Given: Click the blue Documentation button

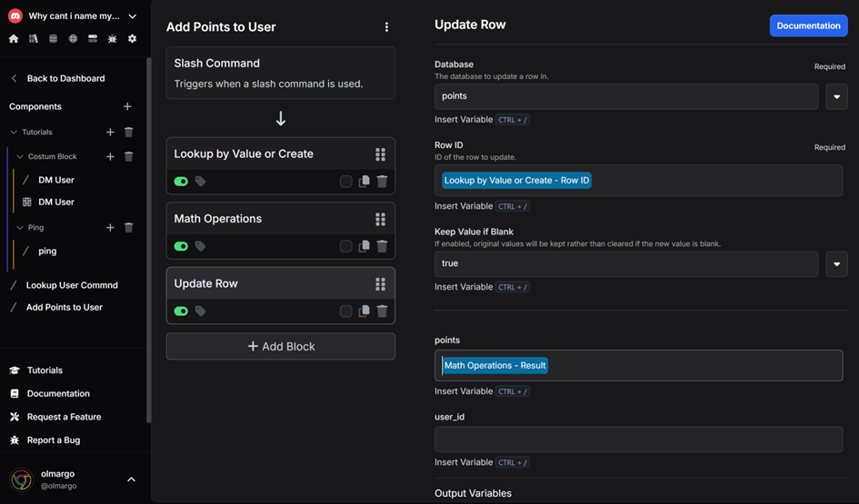Looking at the screenshot, I should point(808,25).
